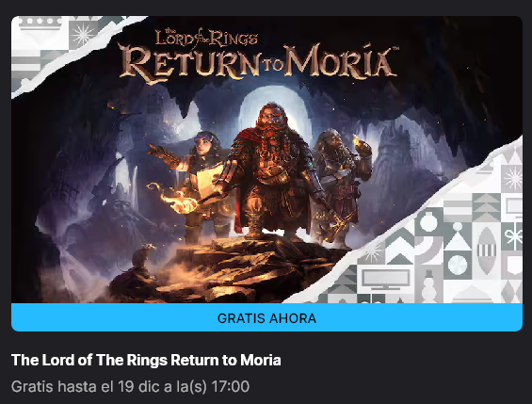Click the snowman icon in the holiday pattern
Screen dimensions: 532x404
428,286
